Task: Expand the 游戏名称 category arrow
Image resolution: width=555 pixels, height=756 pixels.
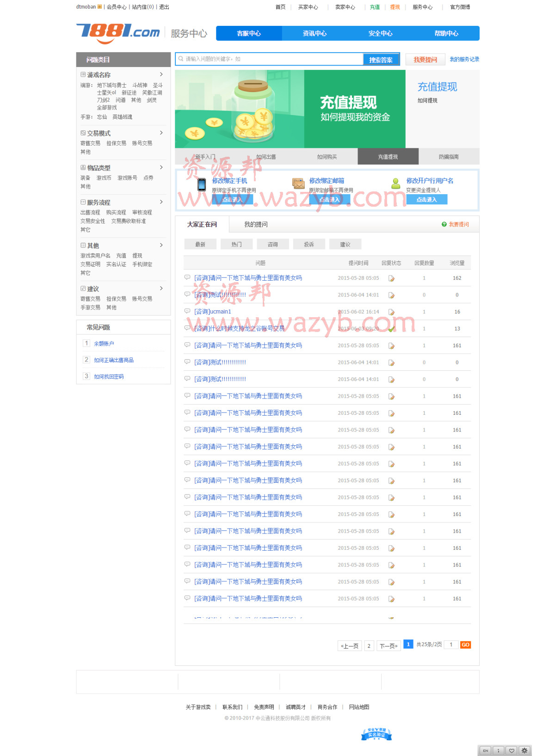Action: click(161, 74)
